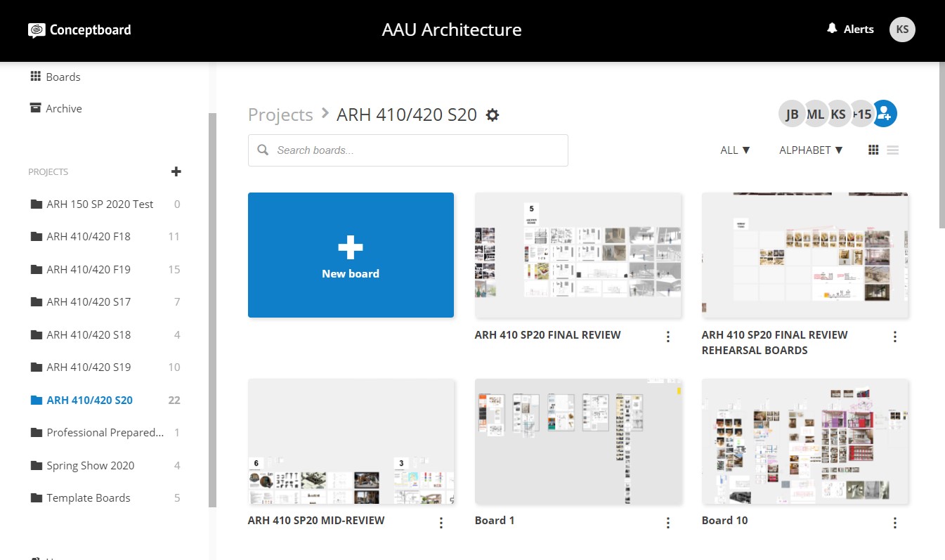The height and width of the screenshot is (560, 945).
Task: Add a new project with plus icon
Action: click(176, 171)
